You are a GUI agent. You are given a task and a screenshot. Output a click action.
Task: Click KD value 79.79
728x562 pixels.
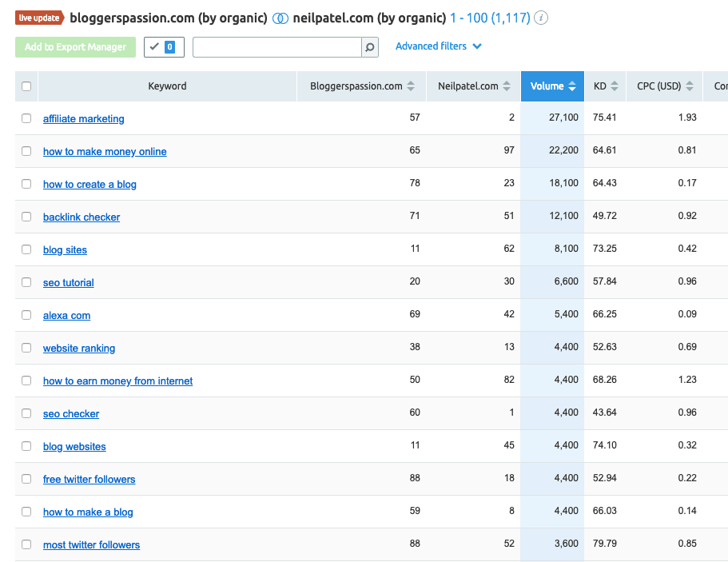point(604,544)
